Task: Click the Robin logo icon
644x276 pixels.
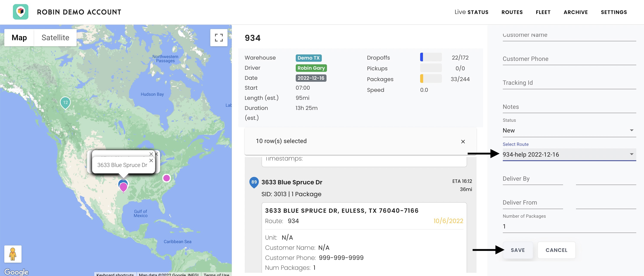Action: click(20, 12)
